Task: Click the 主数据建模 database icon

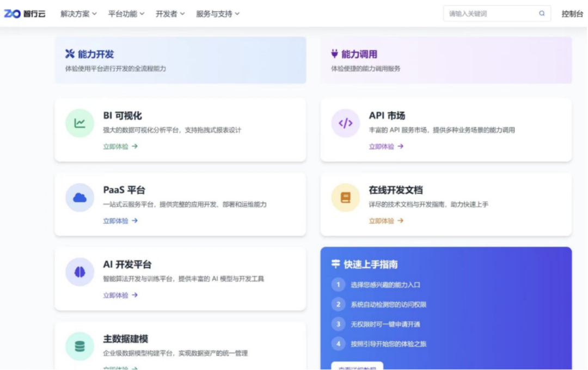Action: click(79, 346)
